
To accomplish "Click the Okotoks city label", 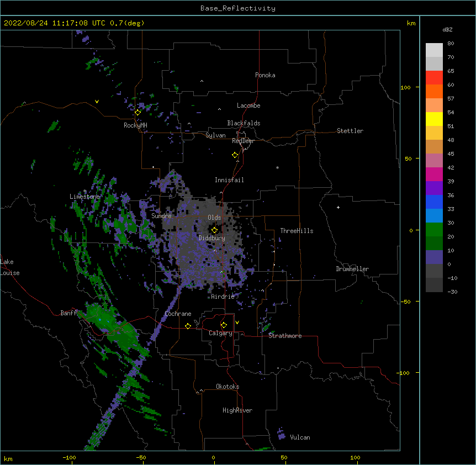I will tap(228, 387).
